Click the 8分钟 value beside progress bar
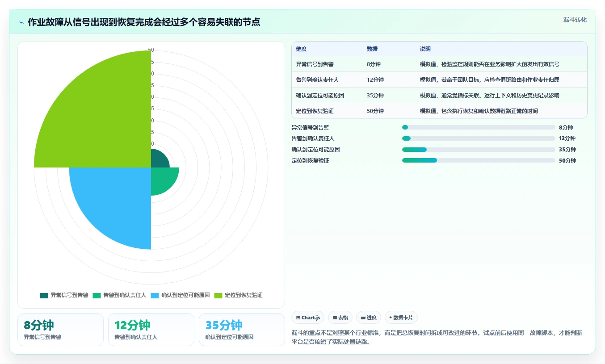 (x=566, y=128)
